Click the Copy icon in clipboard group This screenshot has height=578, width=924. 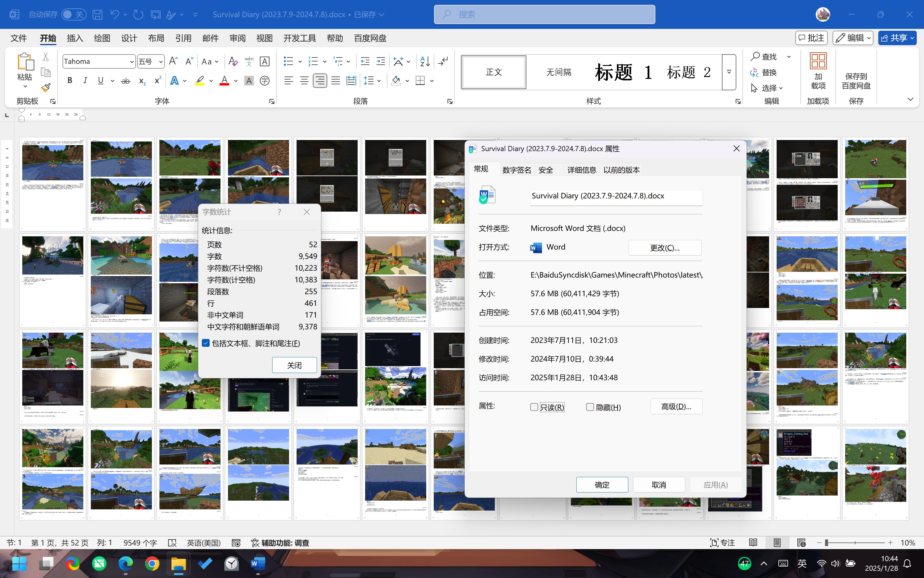coord(46,72)
